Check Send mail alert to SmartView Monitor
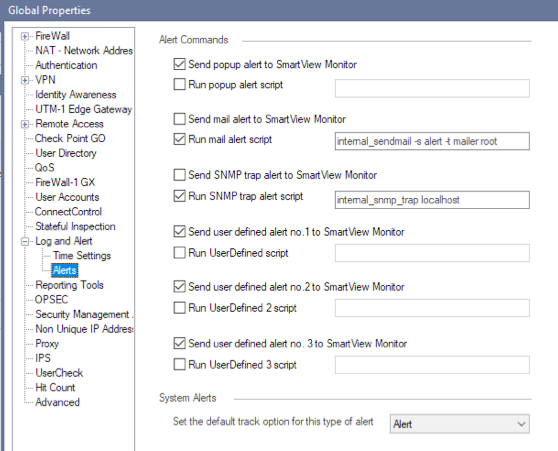Screen dimensions: 558x451 click(x=179, y=119)
